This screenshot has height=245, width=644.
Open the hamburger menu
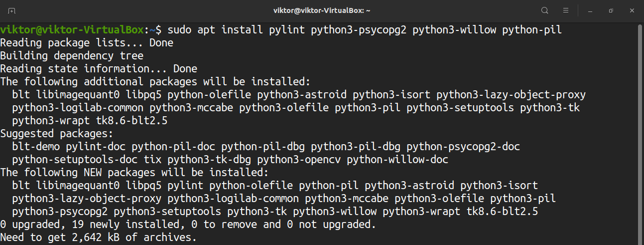coord(566,10)
